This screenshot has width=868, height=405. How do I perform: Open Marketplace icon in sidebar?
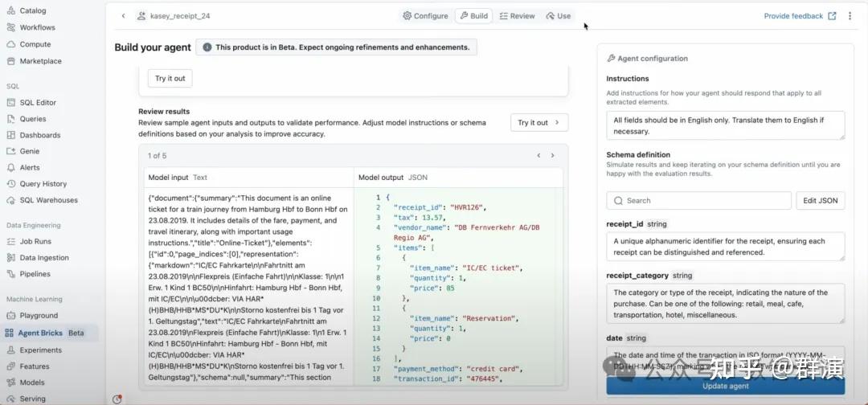11,61
